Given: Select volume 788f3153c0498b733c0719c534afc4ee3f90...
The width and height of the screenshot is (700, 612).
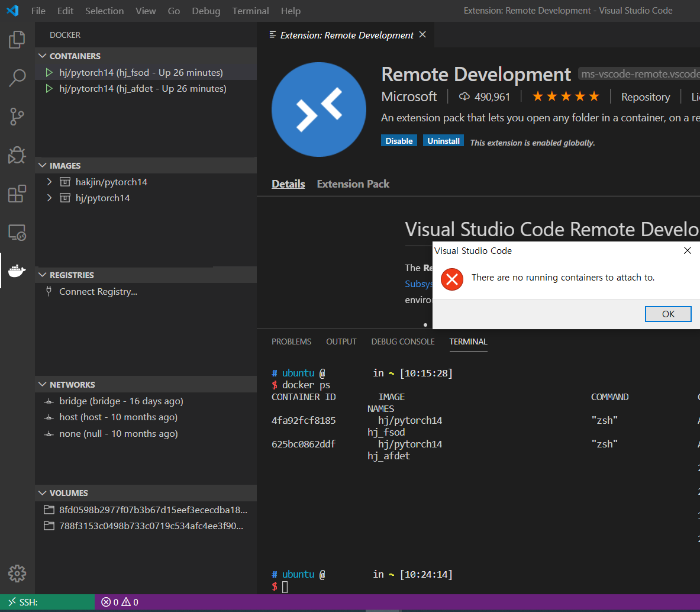Looking at the screenshot, I should (x=146, y=526).
